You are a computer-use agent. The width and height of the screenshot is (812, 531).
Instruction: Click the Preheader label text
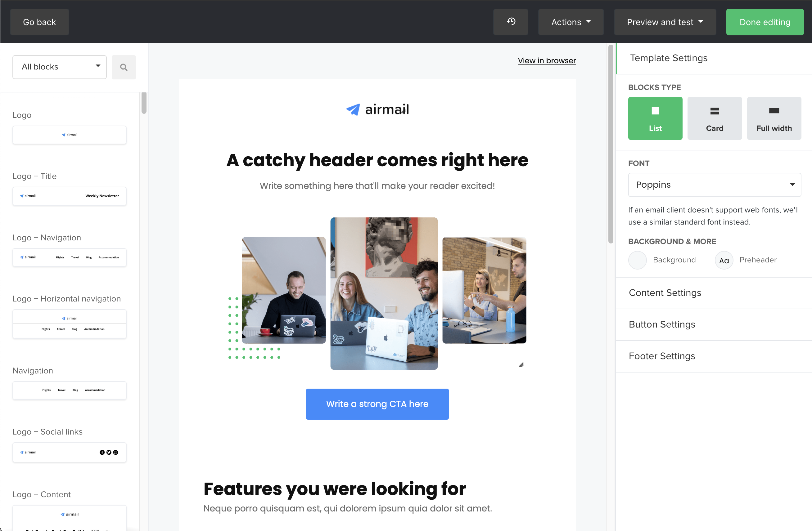tap(758, 260)
